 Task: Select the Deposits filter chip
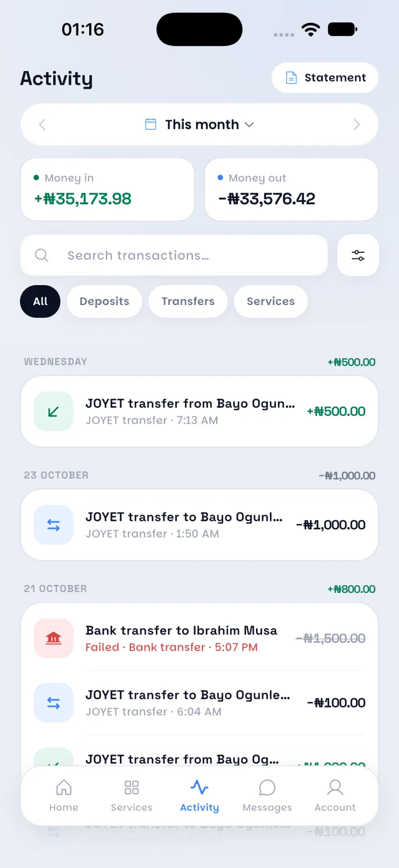coord(104,301)
